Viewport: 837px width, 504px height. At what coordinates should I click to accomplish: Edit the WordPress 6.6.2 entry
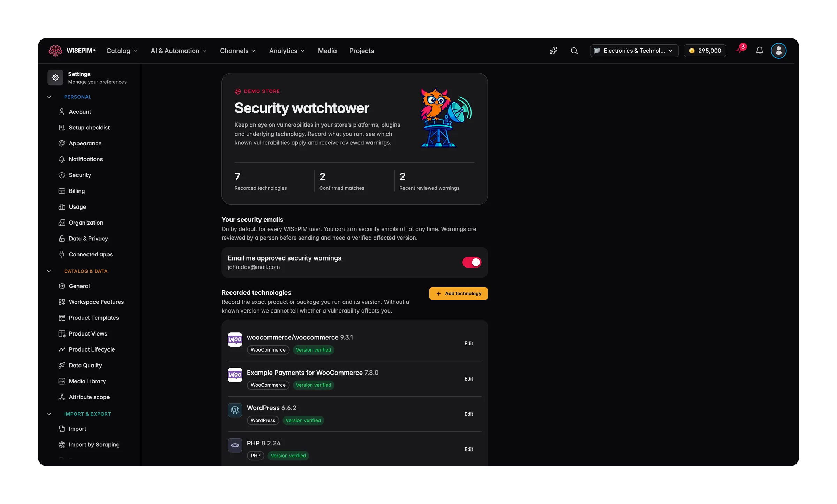[x=468, y=414]
